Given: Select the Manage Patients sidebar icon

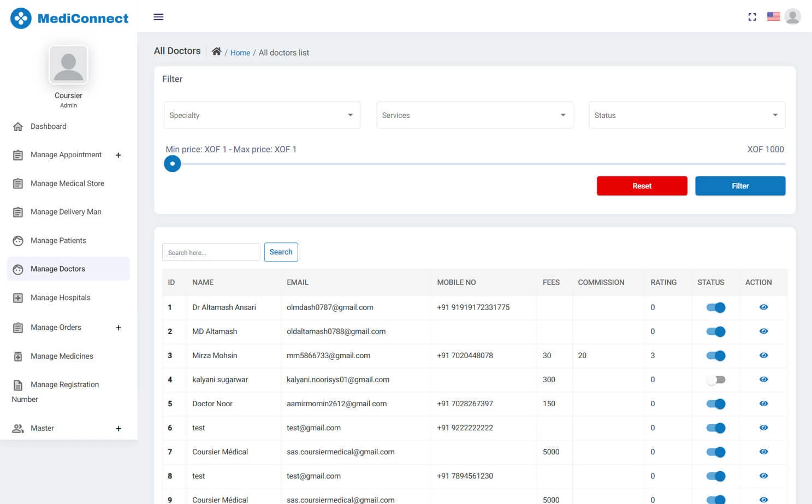Looking at the screenshot, I should 18,240.
